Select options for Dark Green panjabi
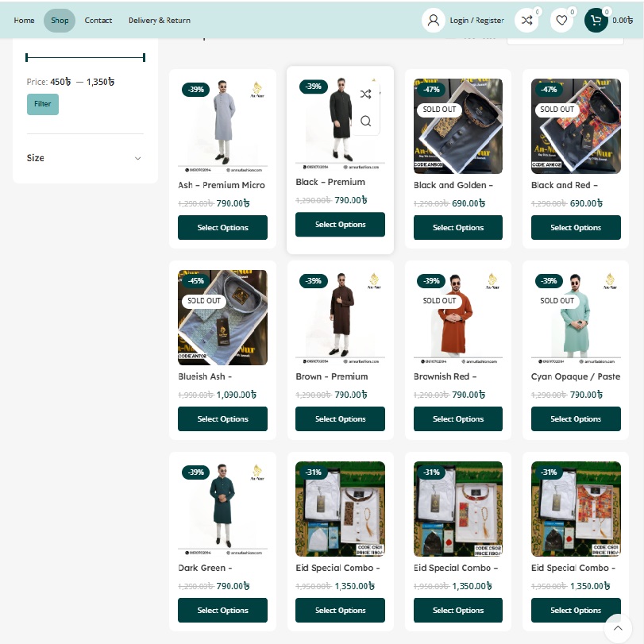This screenshot has height=644, width=644. pos(222,611)
